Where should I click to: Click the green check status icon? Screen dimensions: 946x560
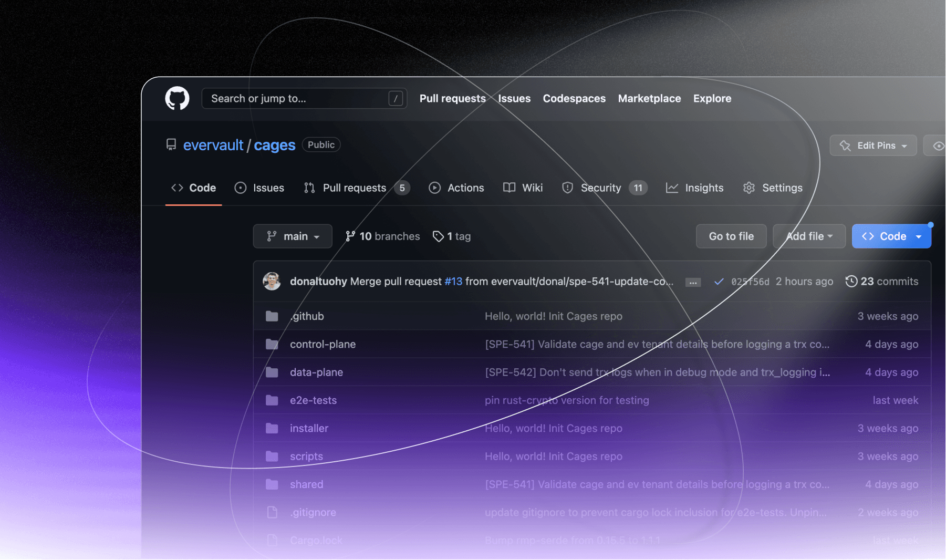coord(719,282)
